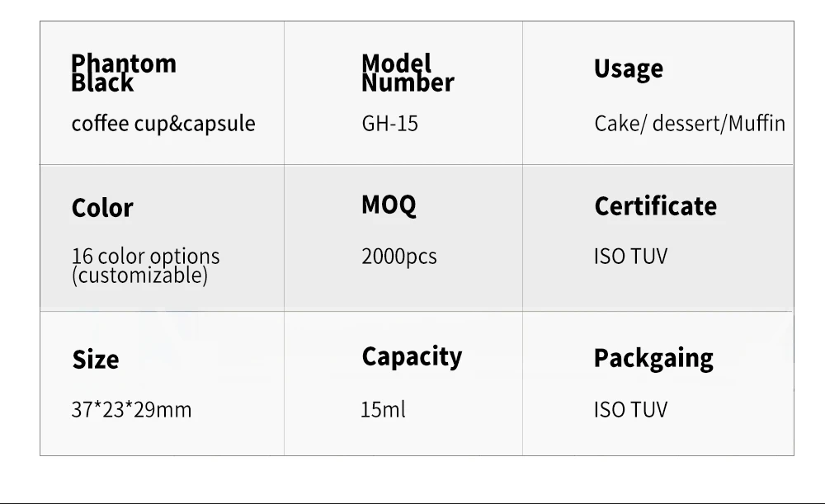Click the Capacity heading
The image size is (825, 504).
[412, 357]
